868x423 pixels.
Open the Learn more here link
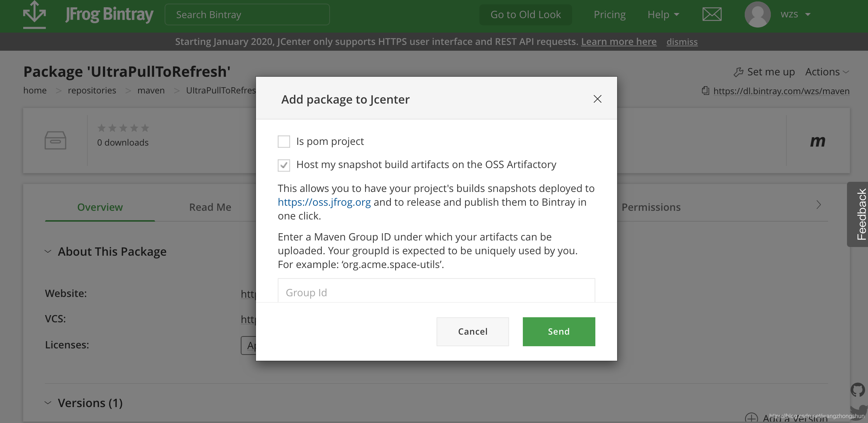tap(619, 42)
